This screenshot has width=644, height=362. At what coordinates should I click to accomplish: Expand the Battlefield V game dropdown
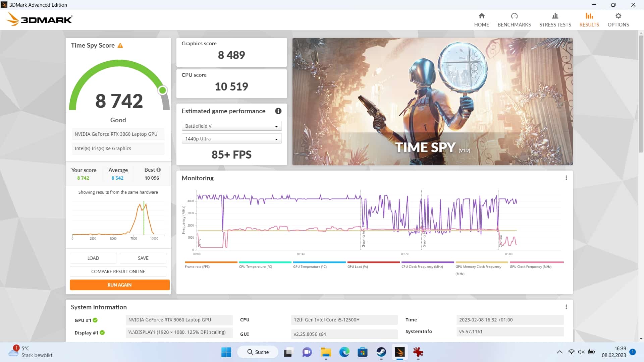coord(231,126)
